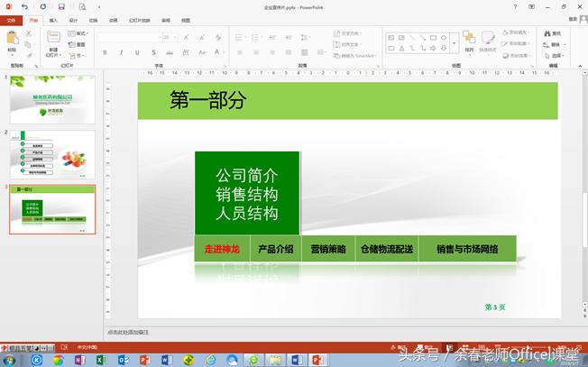
Task: Open the Text Direction (文字方向) dropdown
Action: pyautogui.click(x=347, y=33)
